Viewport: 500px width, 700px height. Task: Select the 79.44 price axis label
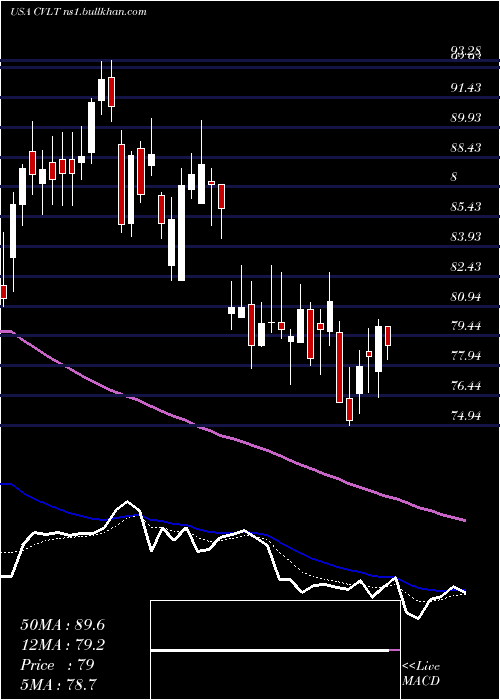coord(466,326)
